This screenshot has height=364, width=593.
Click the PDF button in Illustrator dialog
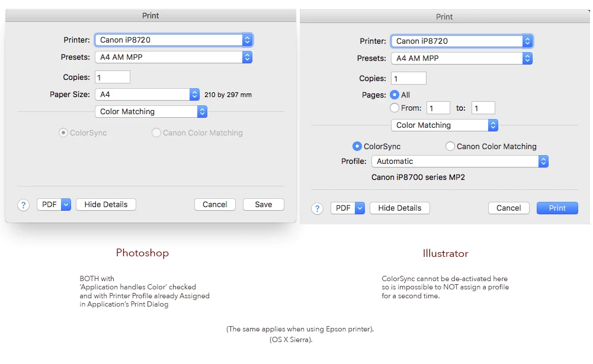(x=343, y=208)
